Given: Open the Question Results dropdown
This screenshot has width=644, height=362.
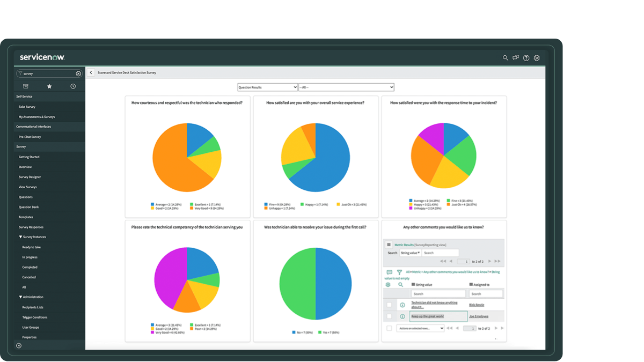Looking at the screenshot, I should [x=267, y=86].
